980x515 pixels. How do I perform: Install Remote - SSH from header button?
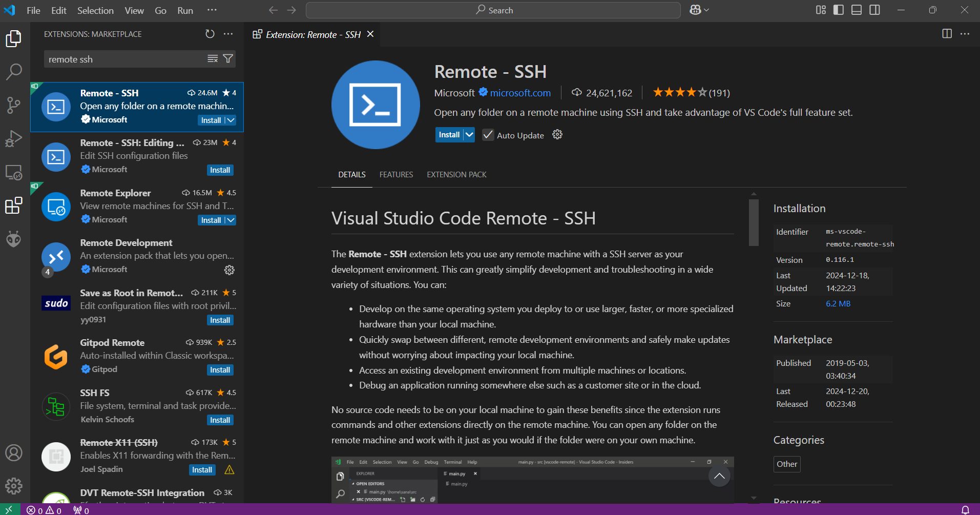[x=449, y=135]
